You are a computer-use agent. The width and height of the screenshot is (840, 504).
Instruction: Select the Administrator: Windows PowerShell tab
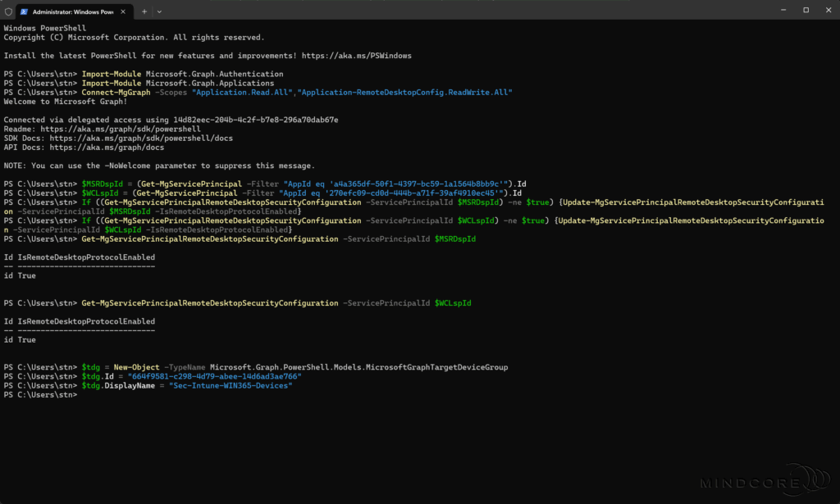(73, 11)
